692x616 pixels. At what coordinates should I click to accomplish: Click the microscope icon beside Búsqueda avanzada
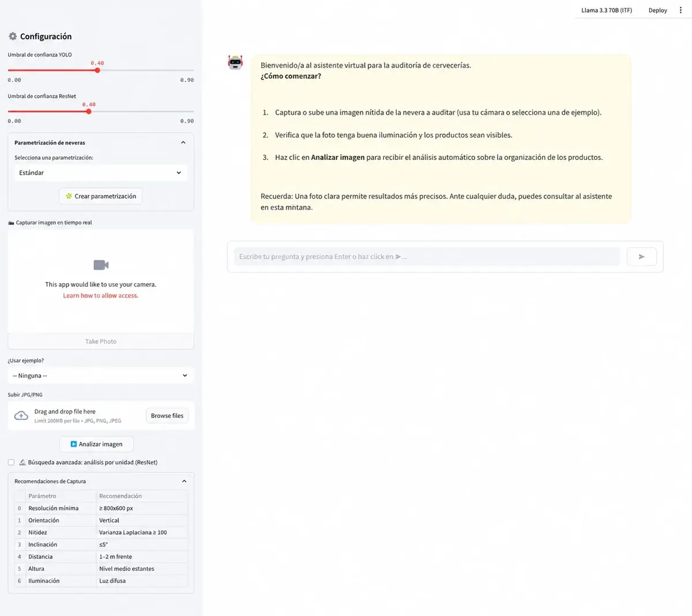coord(22,462)
